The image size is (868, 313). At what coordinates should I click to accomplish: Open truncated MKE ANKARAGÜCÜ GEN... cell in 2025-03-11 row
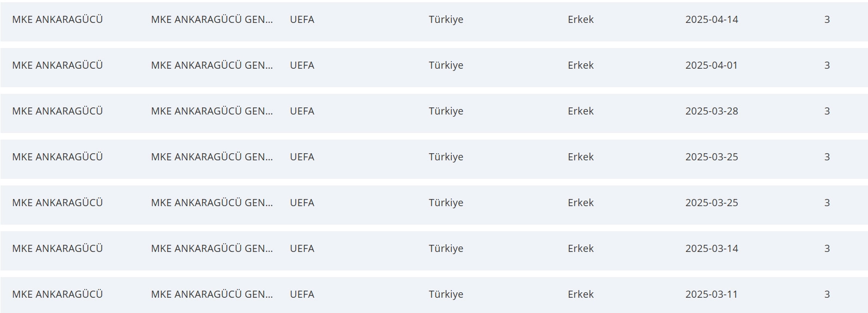[x=211, y=294]
